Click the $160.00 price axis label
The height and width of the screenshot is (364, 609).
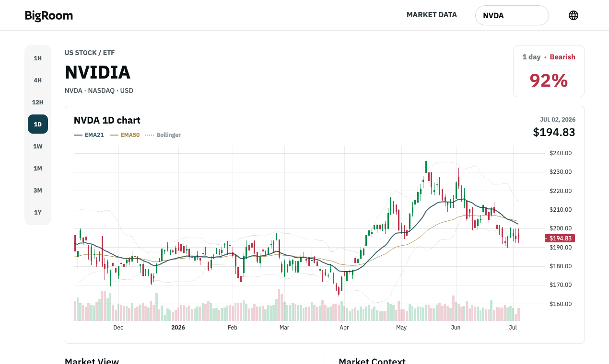[561, 304]
